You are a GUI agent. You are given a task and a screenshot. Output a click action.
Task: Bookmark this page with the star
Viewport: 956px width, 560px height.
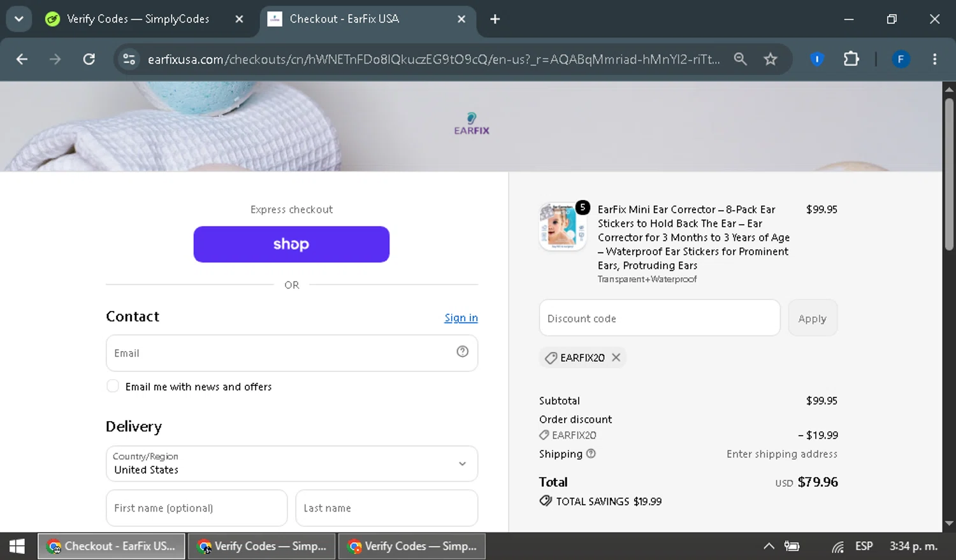[771, 59]
